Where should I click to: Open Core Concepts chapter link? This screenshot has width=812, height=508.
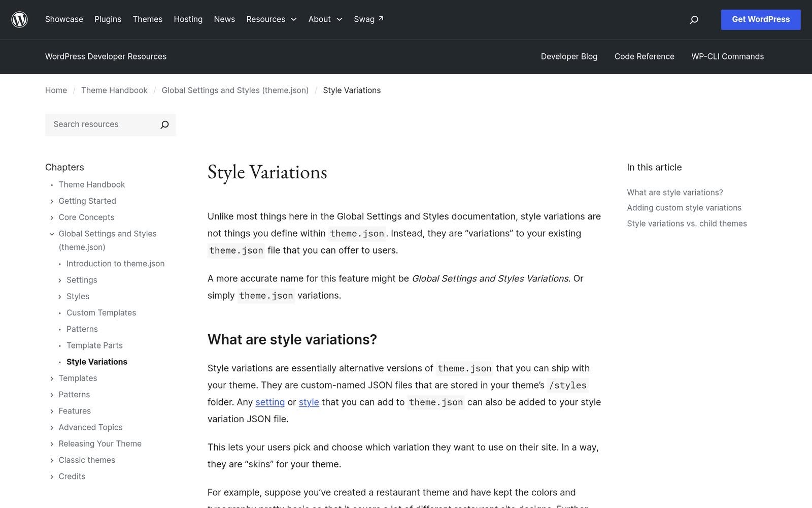86,217
